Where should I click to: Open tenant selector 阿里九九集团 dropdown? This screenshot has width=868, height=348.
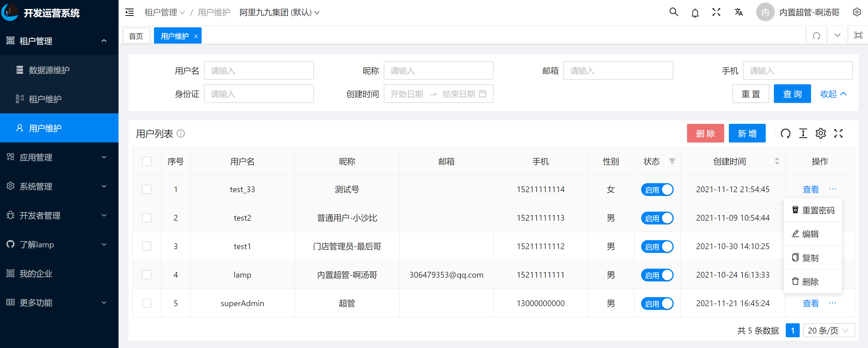pyautogui.click(x=279, y=13)
